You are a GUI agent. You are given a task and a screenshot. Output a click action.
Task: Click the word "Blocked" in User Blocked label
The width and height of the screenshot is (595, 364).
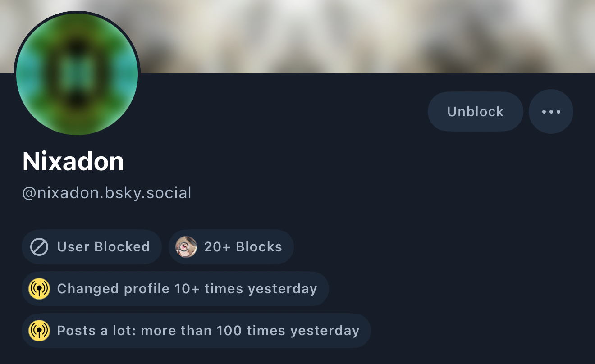(x=122, y=247)
